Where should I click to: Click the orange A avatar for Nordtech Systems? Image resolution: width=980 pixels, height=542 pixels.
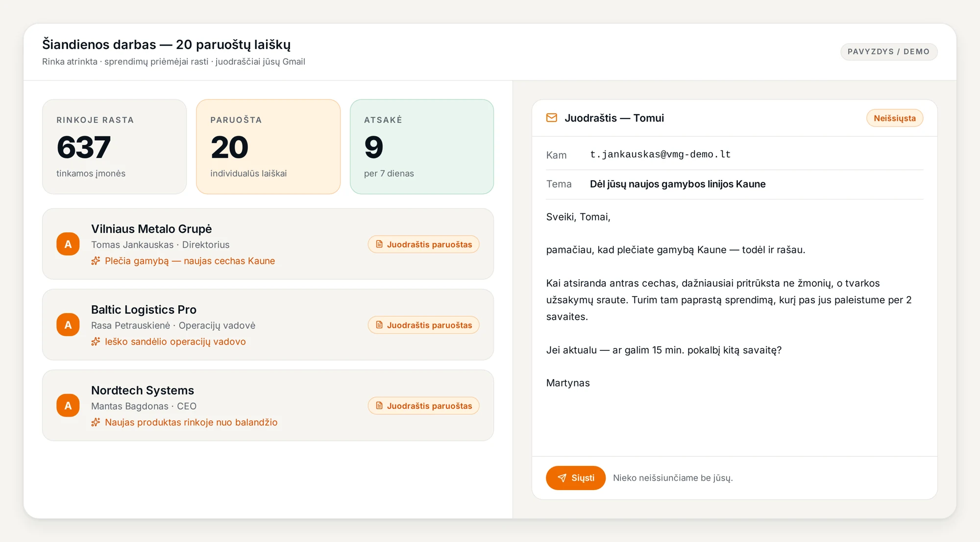(68, 406)
